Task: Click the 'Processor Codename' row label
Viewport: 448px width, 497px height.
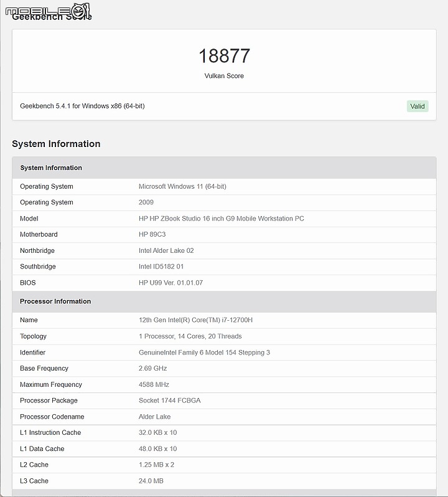Action: pyautogui.click(x=52, y=417)
